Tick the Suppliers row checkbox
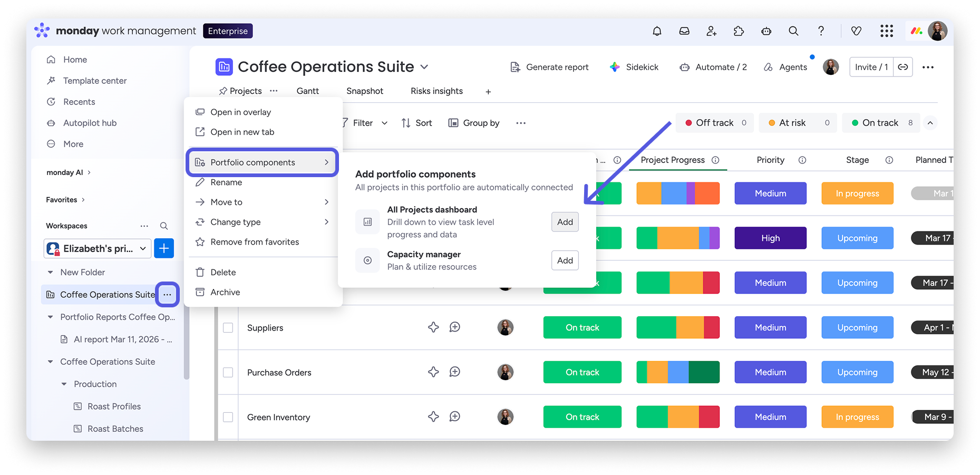980x475 pixels. [x=228, y=327]
